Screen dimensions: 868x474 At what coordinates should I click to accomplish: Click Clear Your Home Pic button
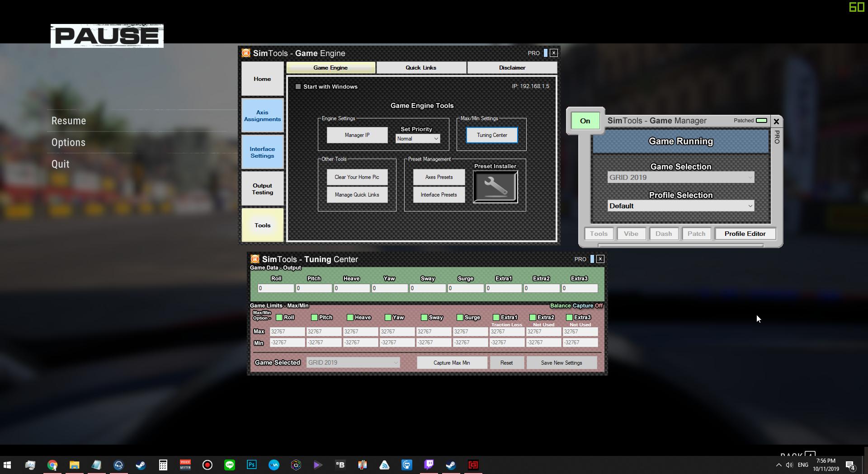tap(357, 177)
